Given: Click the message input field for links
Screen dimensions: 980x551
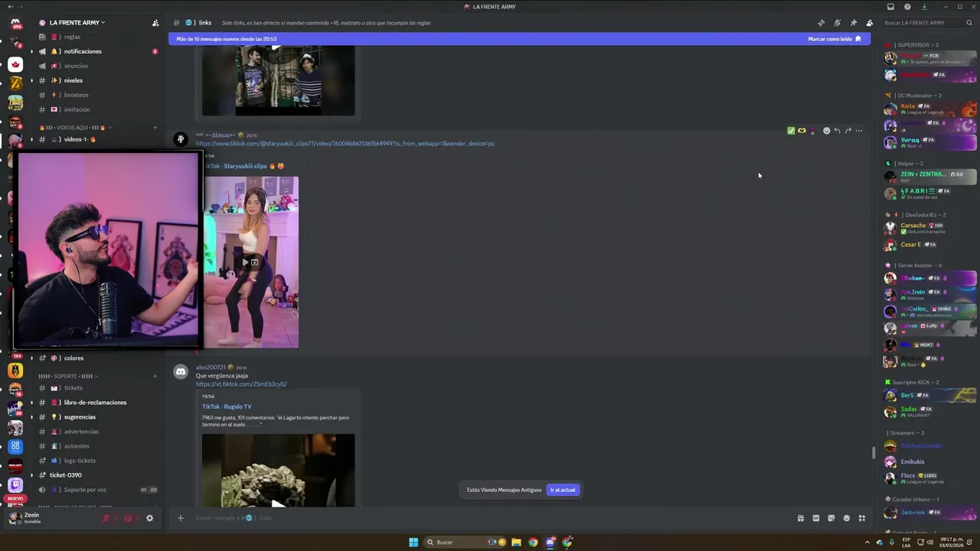Looking at the screenshot, I should point(490,518).
